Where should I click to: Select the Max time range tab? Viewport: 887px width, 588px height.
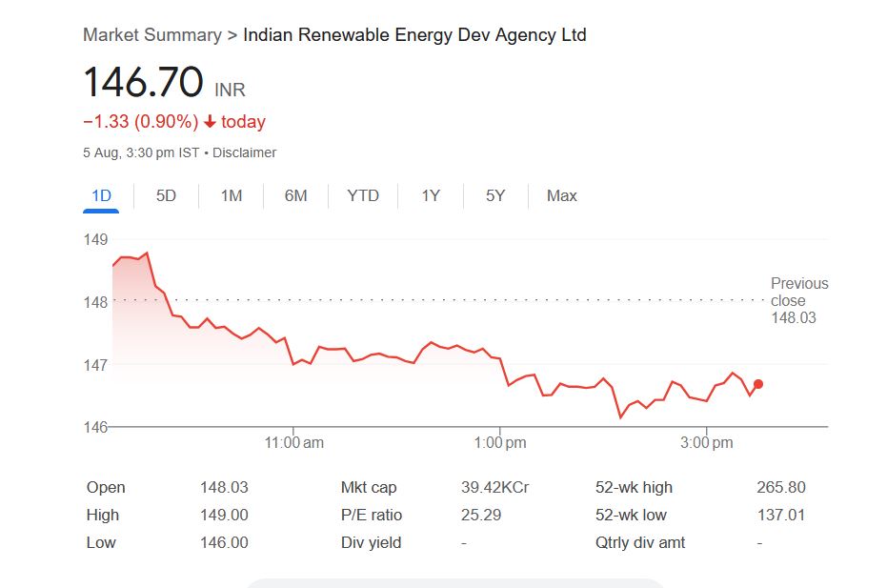[562, 195]
